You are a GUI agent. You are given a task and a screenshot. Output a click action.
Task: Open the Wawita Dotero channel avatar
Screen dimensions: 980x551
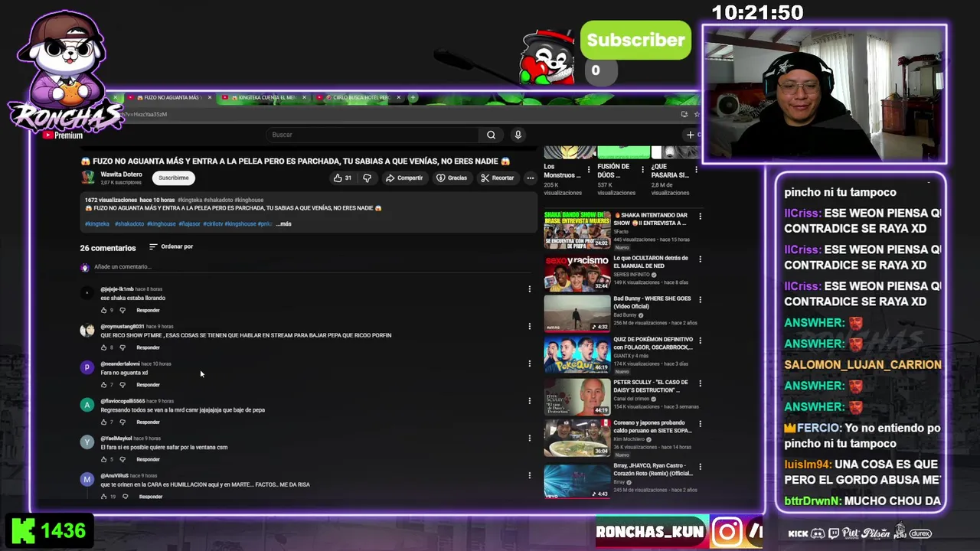(x=88, y=178)
